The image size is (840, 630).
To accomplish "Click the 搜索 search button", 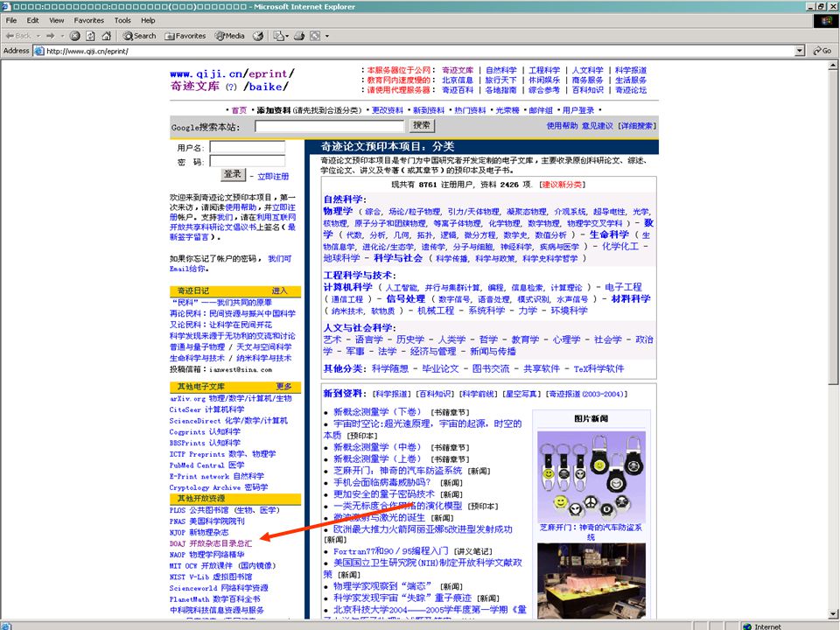I will coord(422,125).
